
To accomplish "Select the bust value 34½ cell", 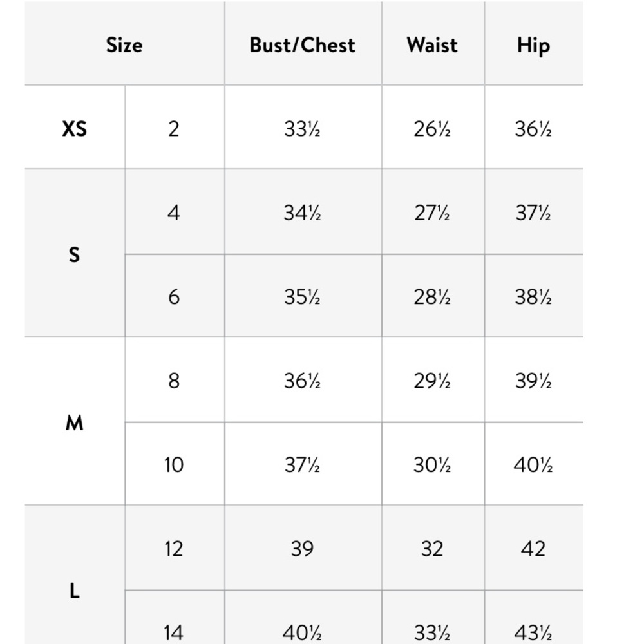I will point(302,213).
